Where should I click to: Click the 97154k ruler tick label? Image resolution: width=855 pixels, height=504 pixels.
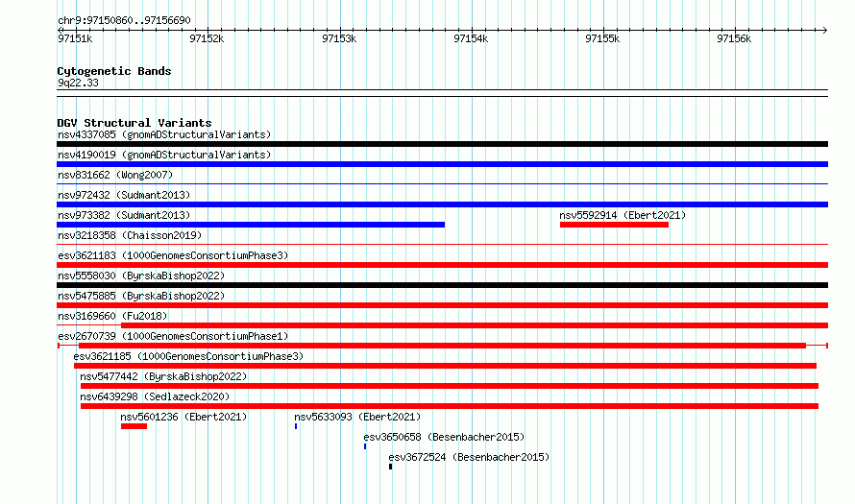[x=471, y=38]
